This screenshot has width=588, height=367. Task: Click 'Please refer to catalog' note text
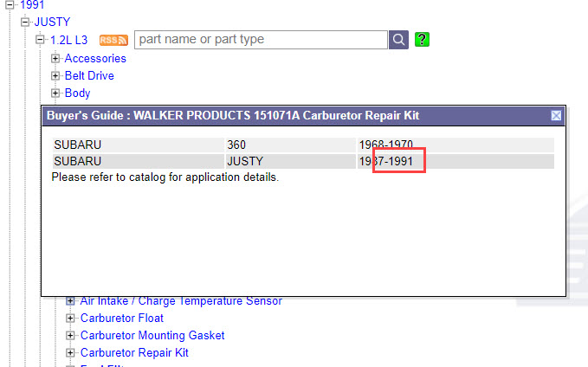click(165, 177)
